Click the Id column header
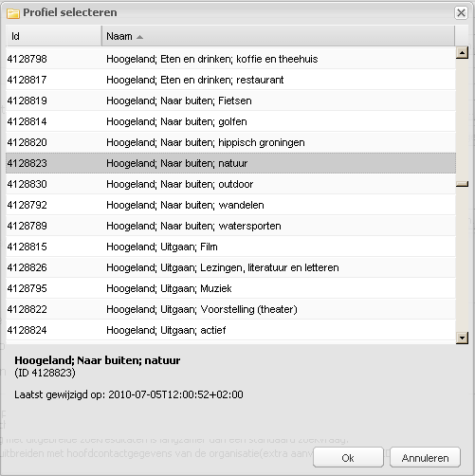 click(x=54, y=36)
